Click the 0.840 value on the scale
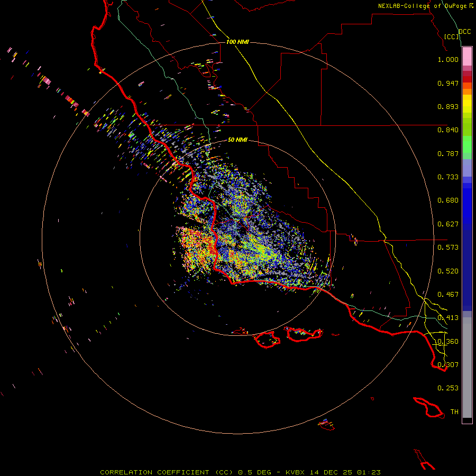 click(448, 130)
